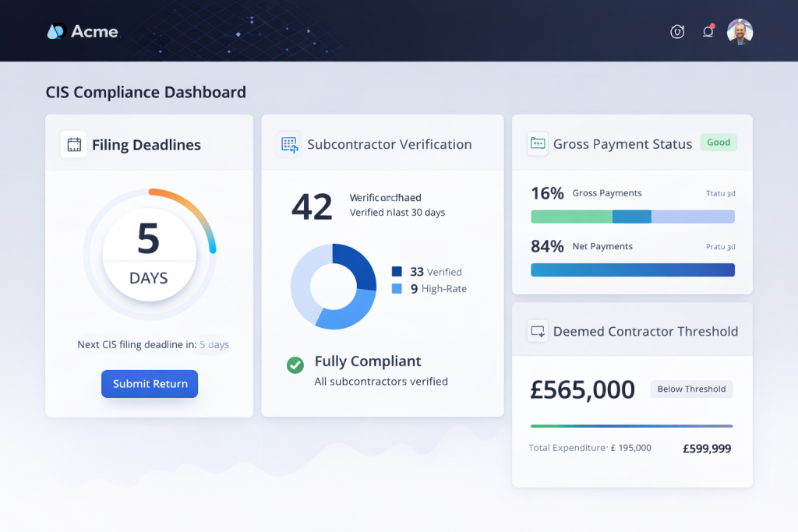Viewport: 798px width, 532px height.
Task: Click the Submit Return button
Action: pyautogui.click(x=149, y=383)
